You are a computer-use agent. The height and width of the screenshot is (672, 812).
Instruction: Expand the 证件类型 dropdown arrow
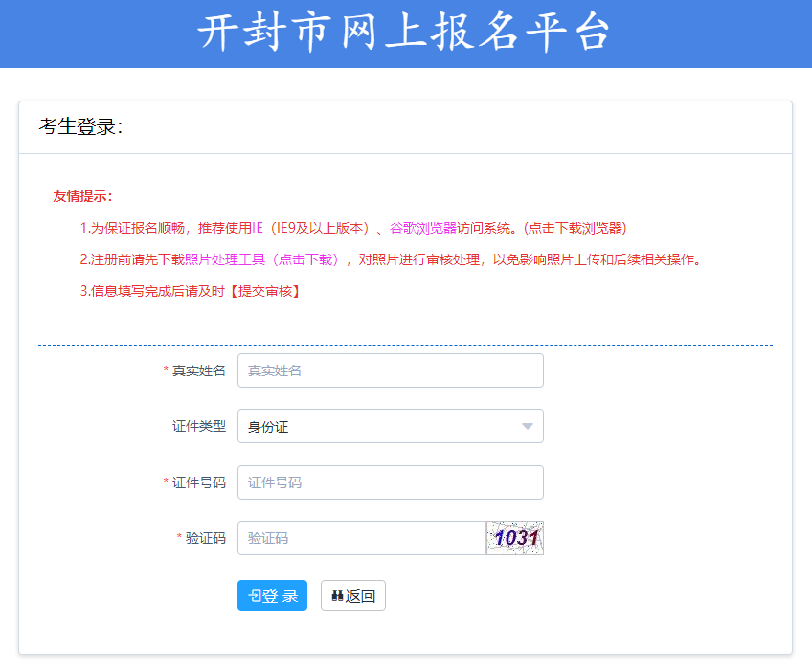[527, 427]
